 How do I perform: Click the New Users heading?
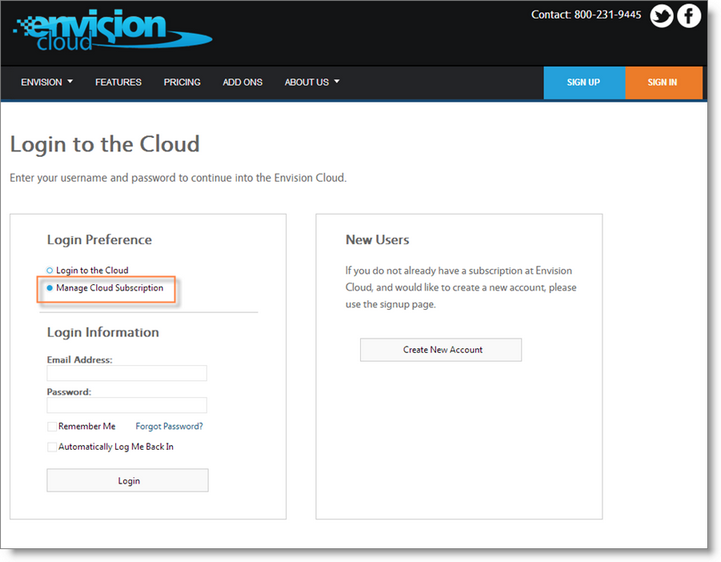(377, 240)
